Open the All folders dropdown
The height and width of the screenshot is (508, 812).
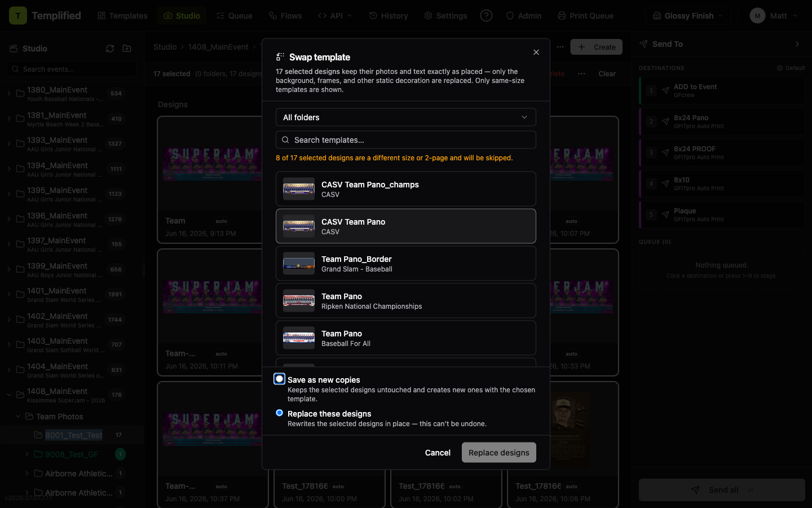click(406, 117)
